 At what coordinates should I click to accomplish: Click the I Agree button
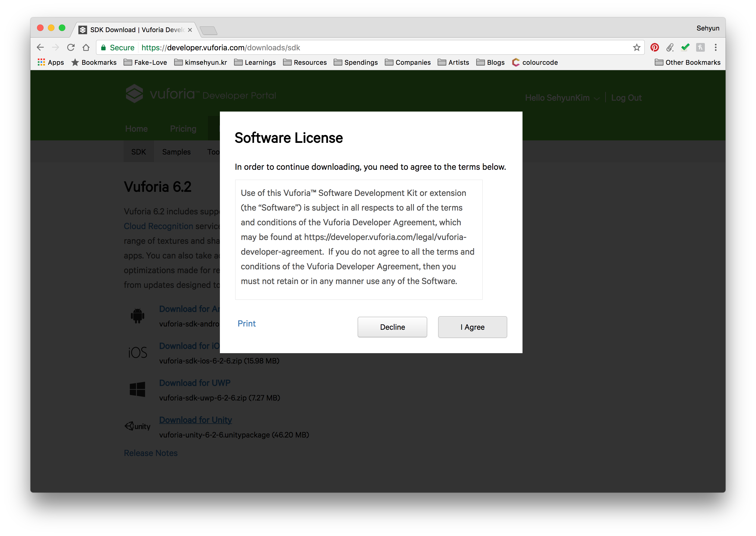(472, 327)
